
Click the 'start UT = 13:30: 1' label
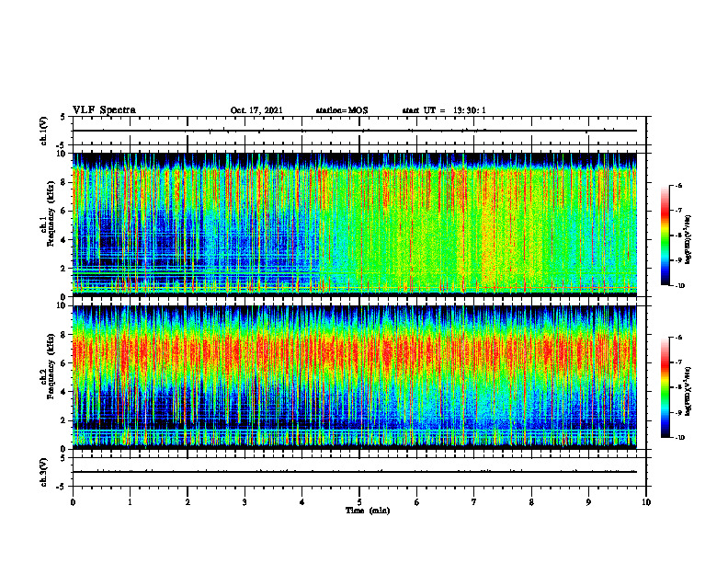click(444, 110)
